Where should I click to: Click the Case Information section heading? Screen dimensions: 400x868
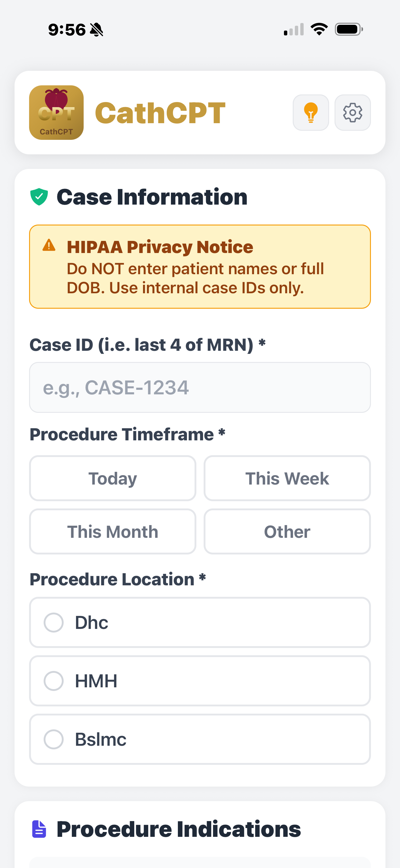(152, 197)
